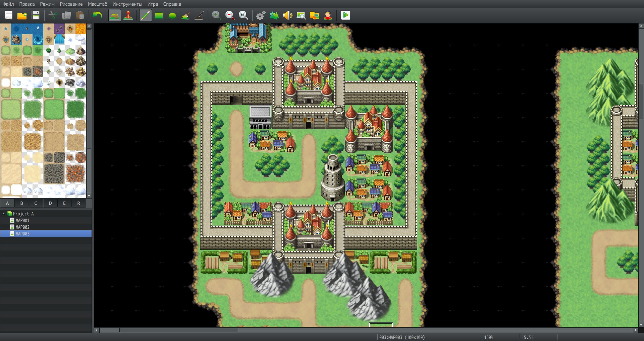Click the tileset palette scroll-down arrow
The height and width of the screenshot is (341, 644).
[x=89, y=195]
